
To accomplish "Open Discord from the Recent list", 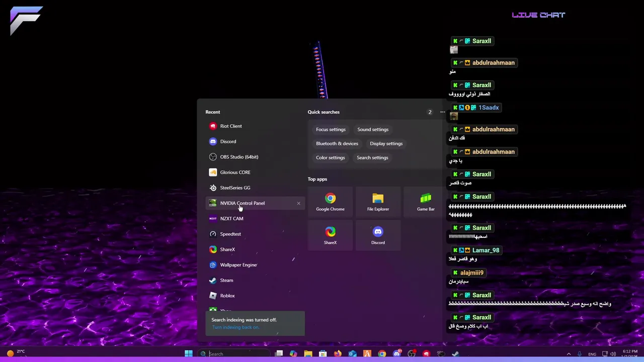I will click(255, 142).
